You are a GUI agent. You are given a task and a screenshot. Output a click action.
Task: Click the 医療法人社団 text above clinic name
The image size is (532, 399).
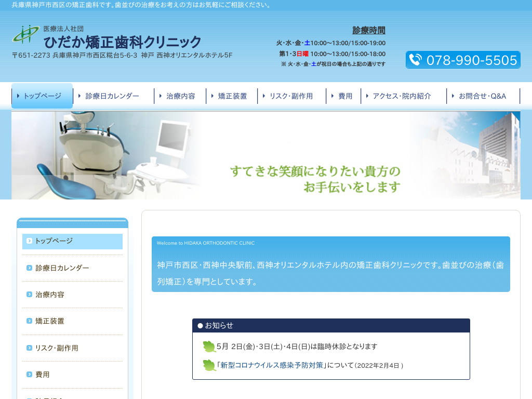(63, 29)
